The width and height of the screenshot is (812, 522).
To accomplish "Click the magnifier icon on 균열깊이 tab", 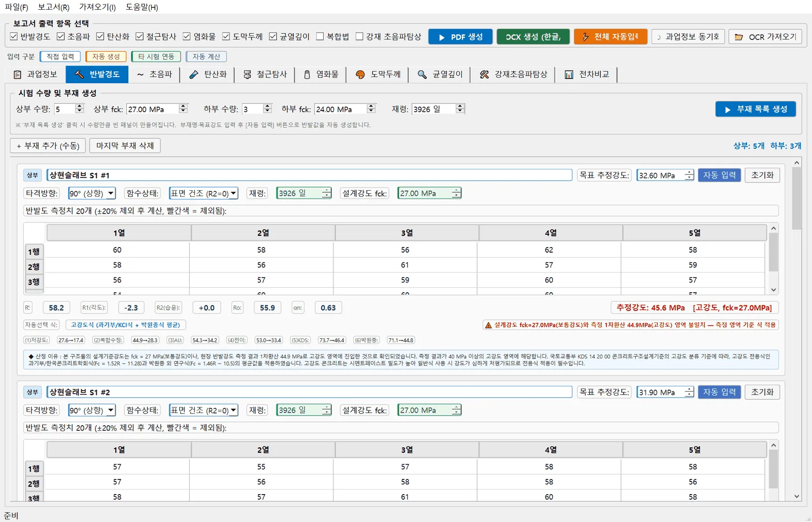I will 422,75.
